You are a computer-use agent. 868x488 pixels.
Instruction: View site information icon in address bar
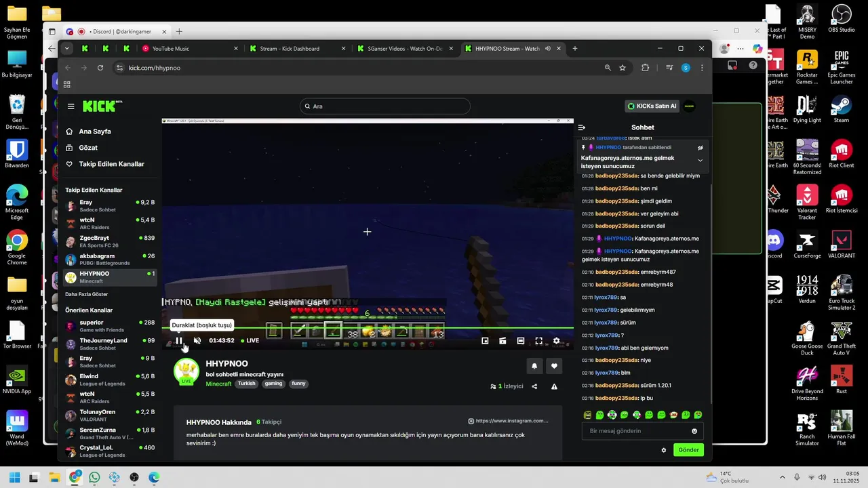[120, 68]
